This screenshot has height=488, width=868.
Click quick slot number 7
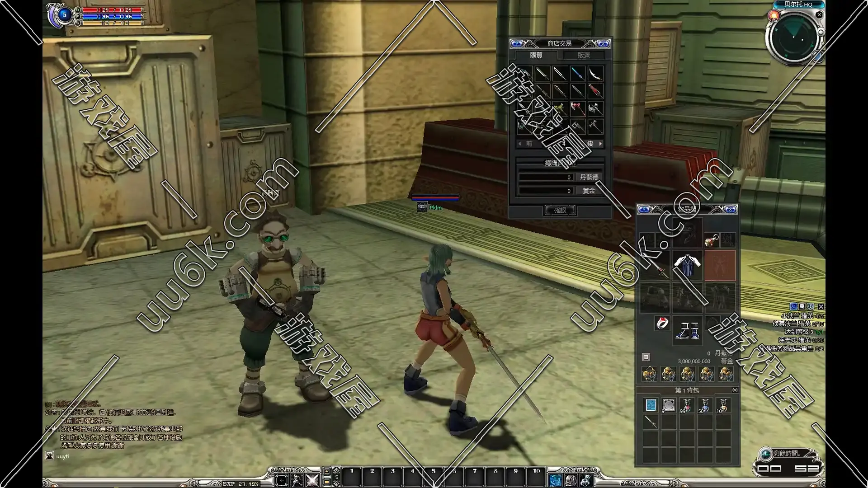coord(475,477)
